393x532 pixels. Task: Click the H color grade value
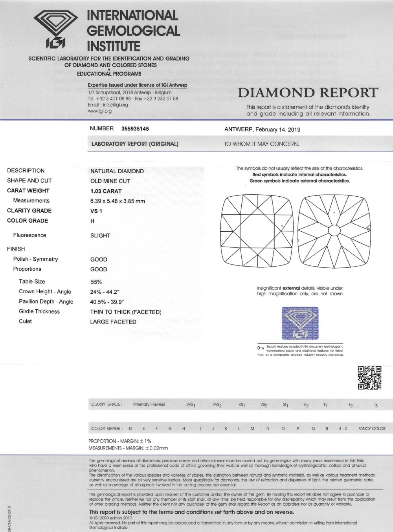coord(92,221)
